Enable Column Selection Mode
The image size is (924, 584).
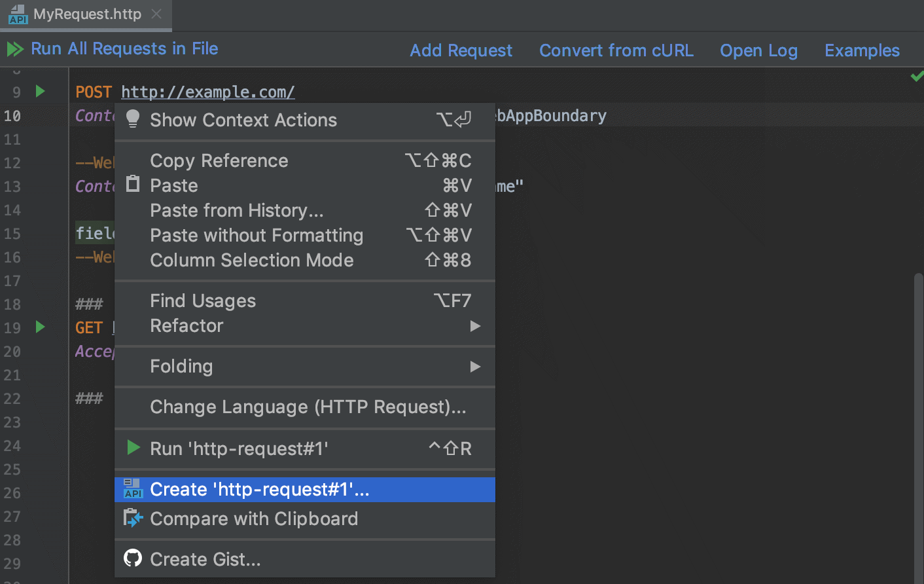pyautogui.click(x=251, y=260)
